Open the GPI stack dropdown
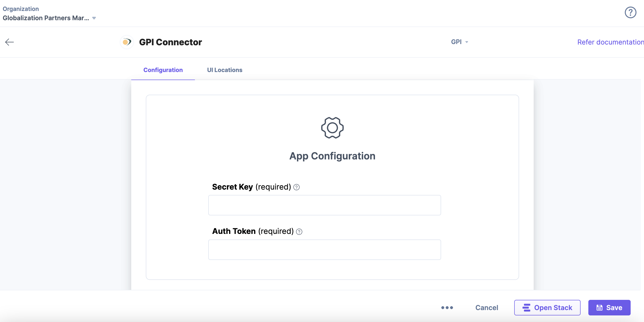 point(460,42)
